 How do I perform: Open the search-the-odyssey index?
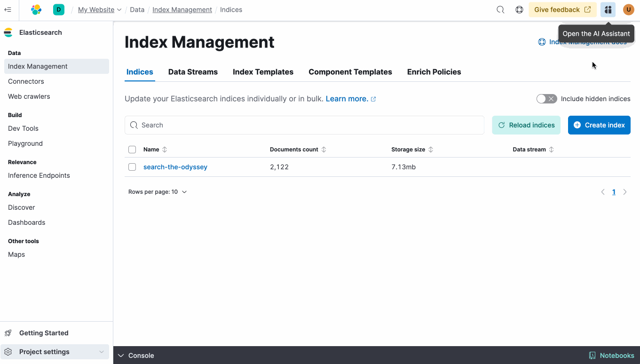tap(175, 166)
